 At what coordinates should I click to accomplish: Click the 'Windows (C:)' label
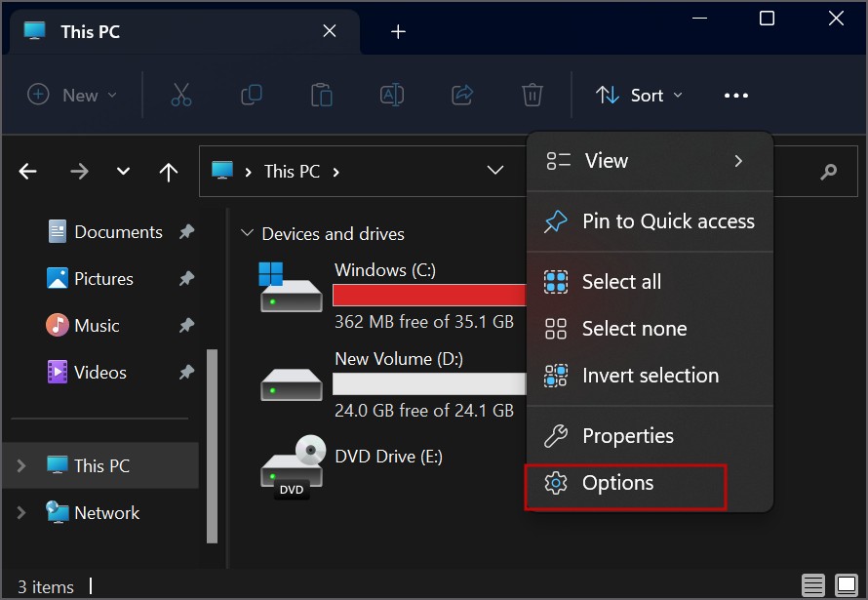384,270
